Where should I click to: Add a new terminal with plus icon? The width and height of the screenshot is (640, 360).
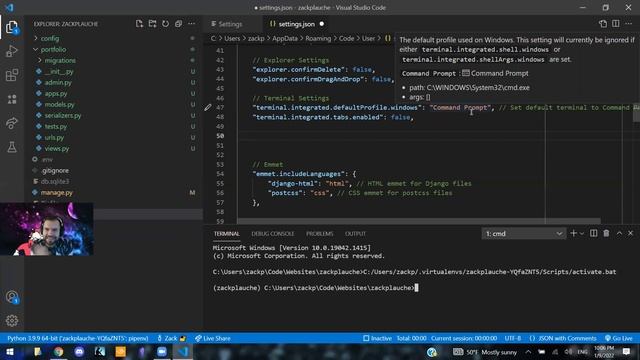573,233
